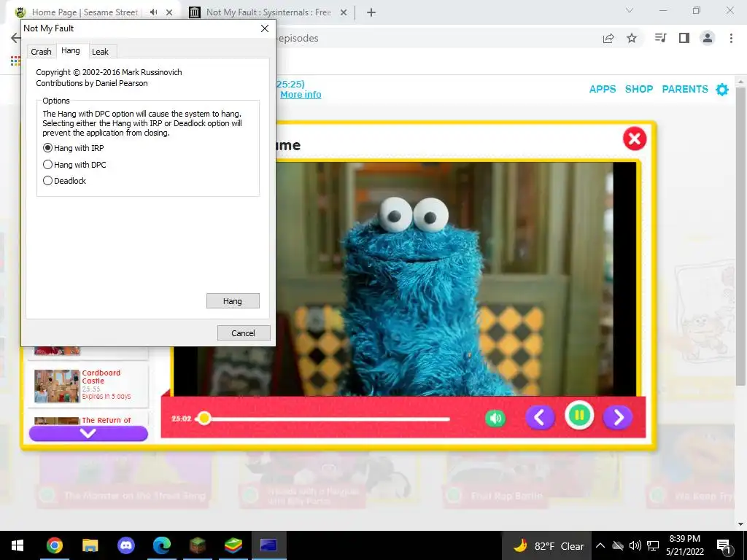Open Chrome from the taskbar
This screenshot has width=747, height=560.
[55, 545]
